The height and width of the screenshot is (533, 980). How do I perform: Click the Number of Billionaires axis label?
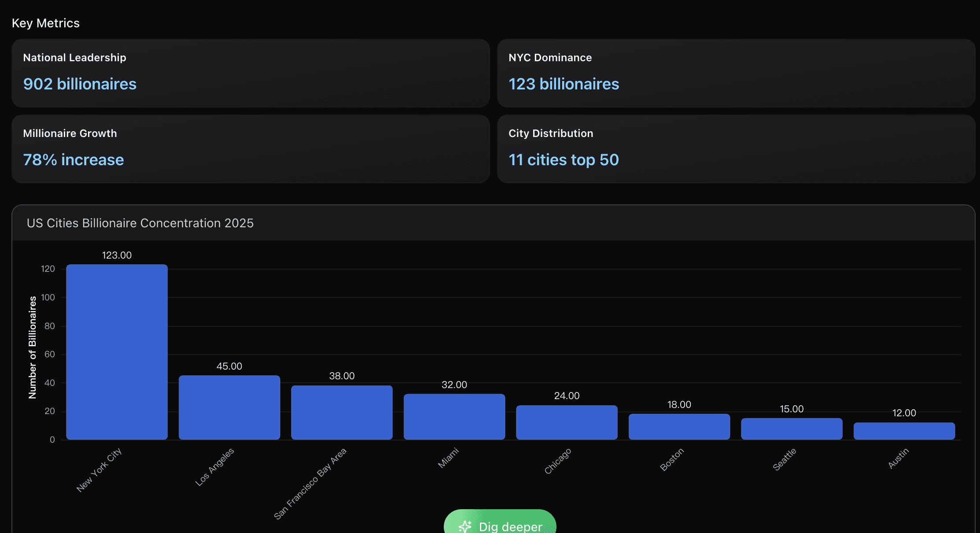coord(32,347)
